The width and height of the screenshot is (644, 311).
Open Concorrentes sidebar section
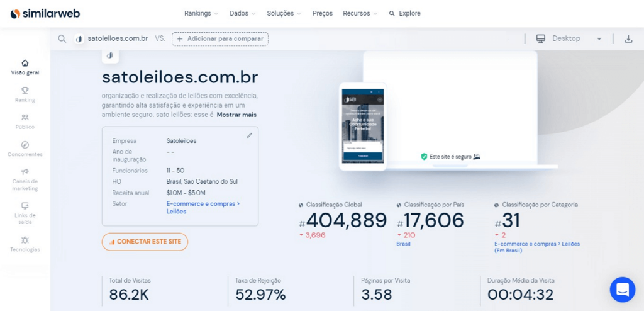(x=25, y=149)
